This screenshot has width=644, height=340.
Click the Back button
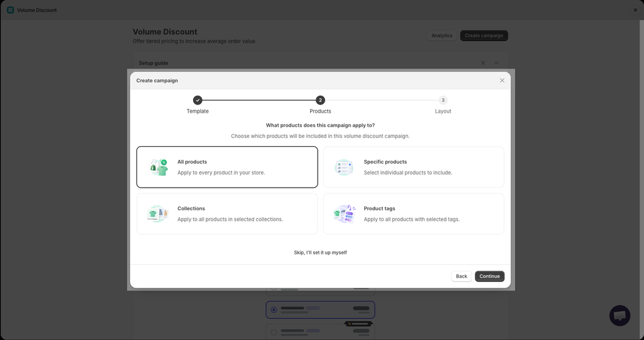(x=461, y=276)
